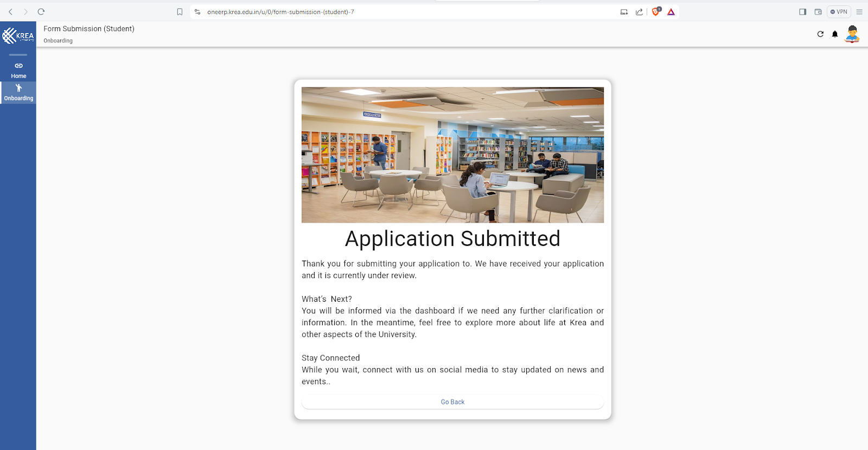
Task: Click the browser forward arrow
Action: (25, 11)
